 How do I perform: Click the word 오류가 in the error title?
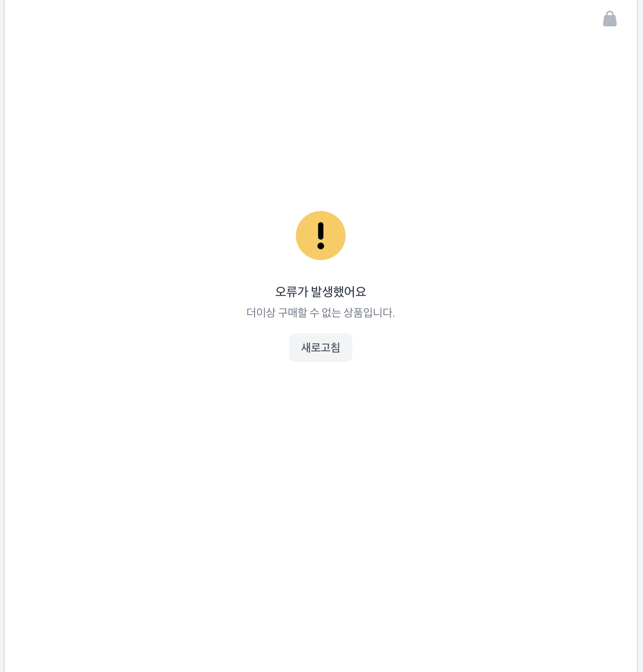click(x=292, y=291)
